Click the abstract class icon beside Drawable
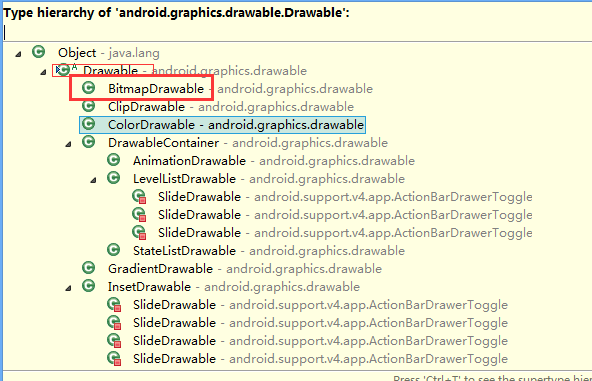Image resolution: width=592 pixels, height=381 pixels. (x=64, y=69)
